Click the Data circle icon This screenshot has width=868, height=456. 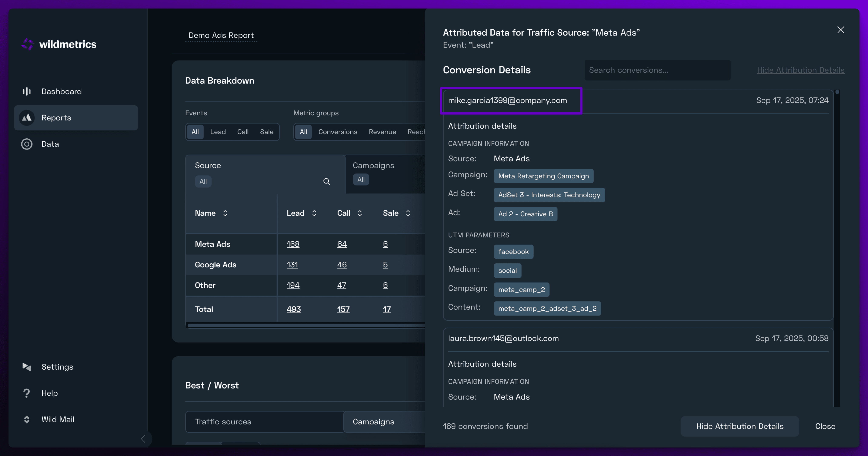coord(27,144)
